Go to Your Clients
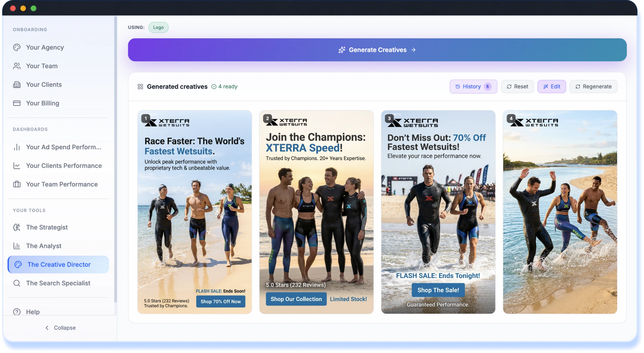 (x=58, y=85)
